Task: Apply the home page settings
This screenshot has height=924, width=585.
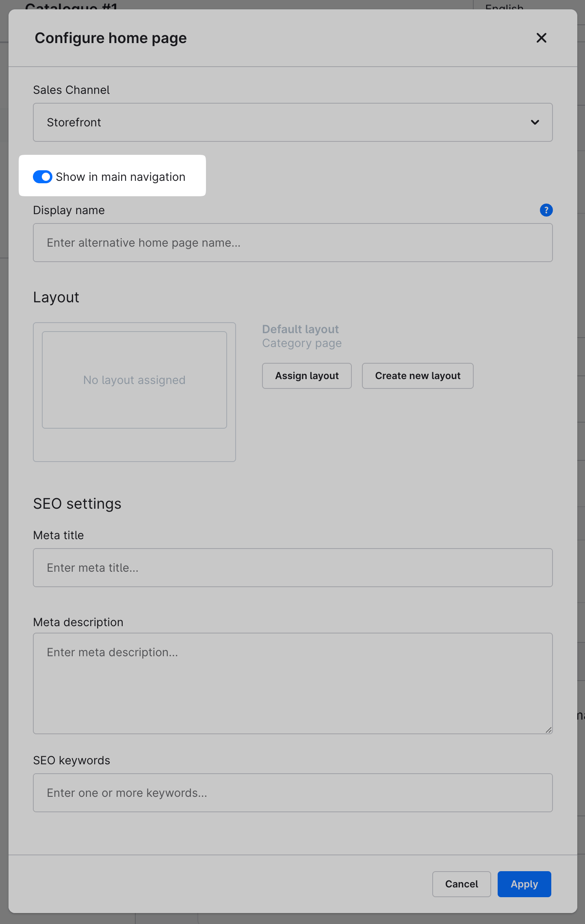Action: point(524,884)
